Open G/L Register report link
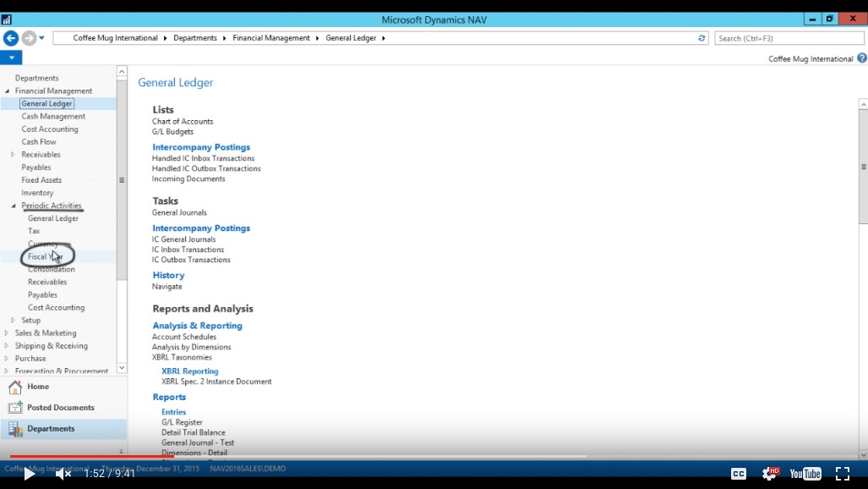 (x=182, y=422)
